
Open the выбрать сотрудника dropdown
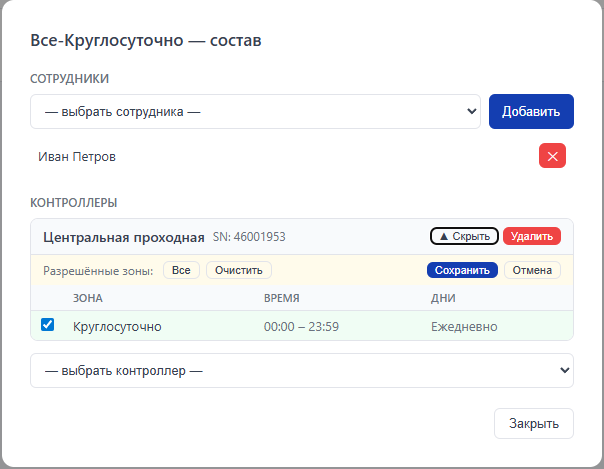[255, 112]
